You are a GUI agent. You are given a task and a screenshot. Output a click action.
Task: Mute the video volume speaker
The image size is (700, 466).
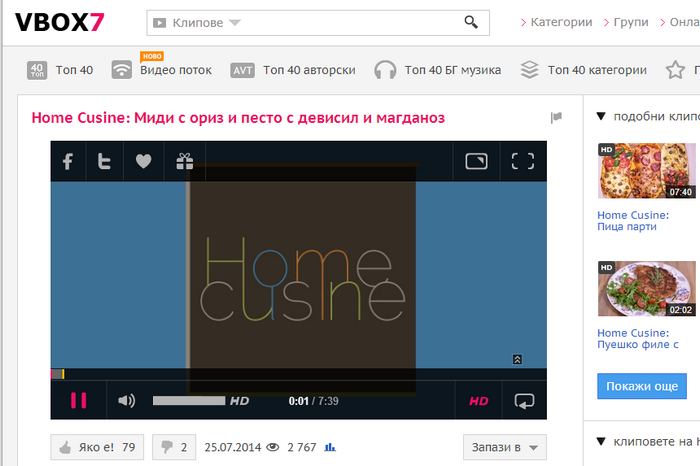click(127, 401)
